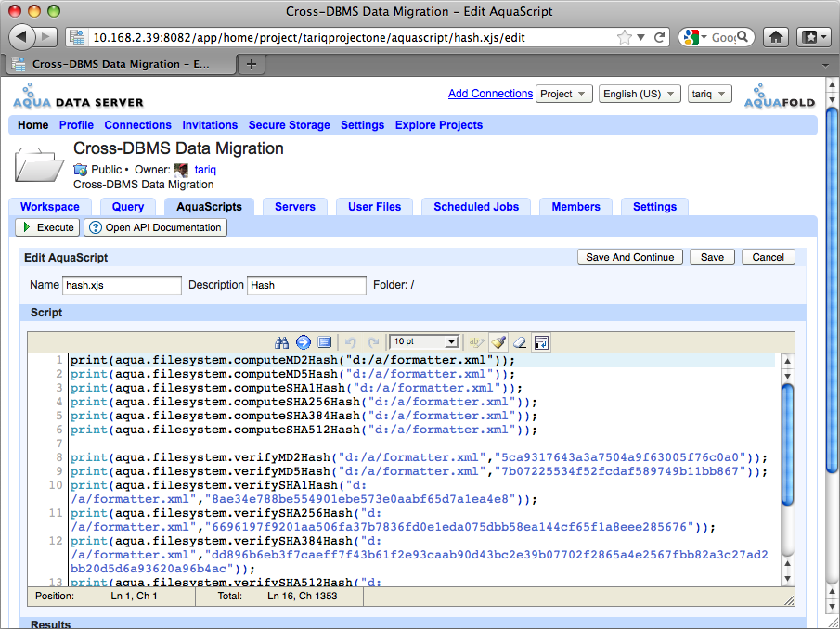
Task: Click tariq's owner avatar picture
Action: click(x=181, y=170)
